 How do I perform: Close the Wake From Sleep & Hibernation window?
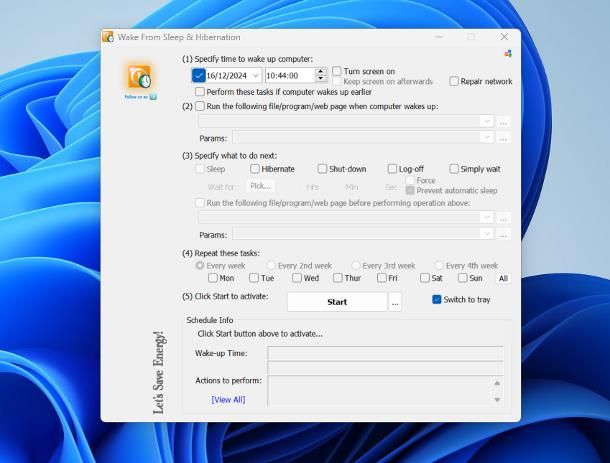pos(504,37)
